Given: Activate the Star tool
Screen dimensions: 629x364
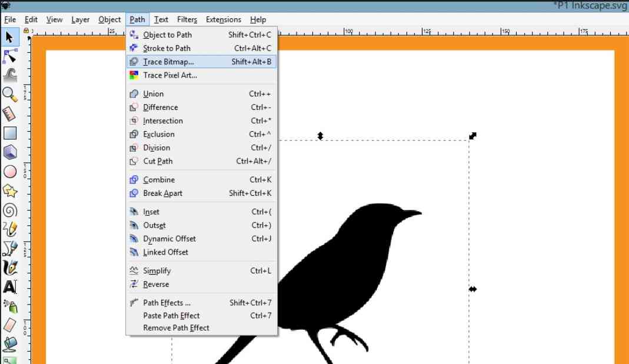Looking at the screenshot, I should (9, 191).
